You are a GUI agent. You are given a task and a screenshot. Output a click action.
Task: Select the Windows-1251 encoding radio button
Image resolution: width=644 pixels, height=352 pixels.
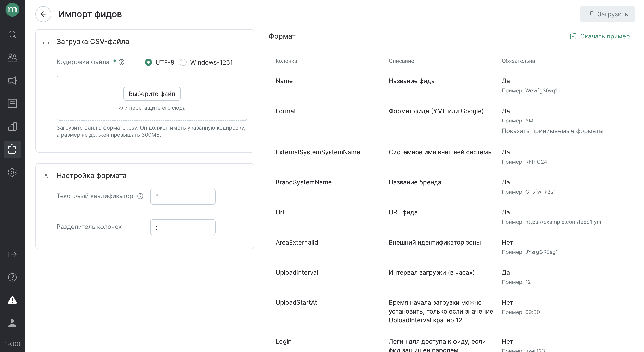[183, 62]
